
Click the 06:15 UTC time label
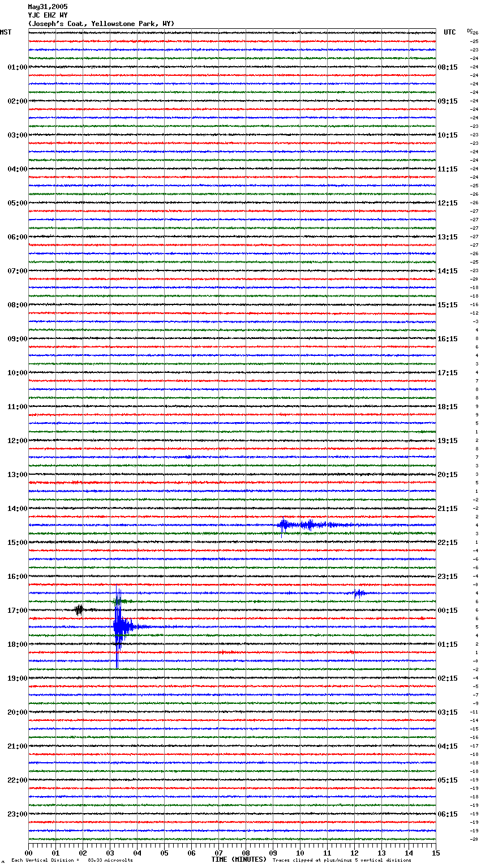click(x=448, y=814)
